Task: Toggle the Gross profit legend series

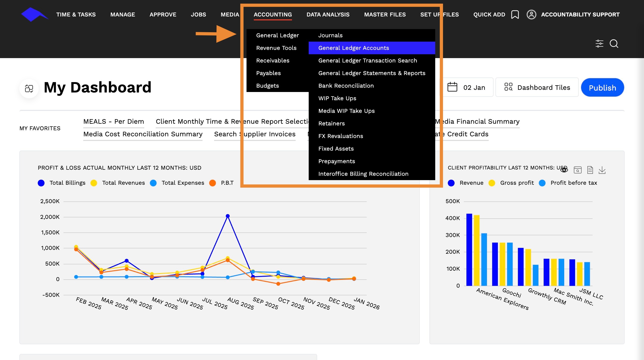Action: [511, 183]
